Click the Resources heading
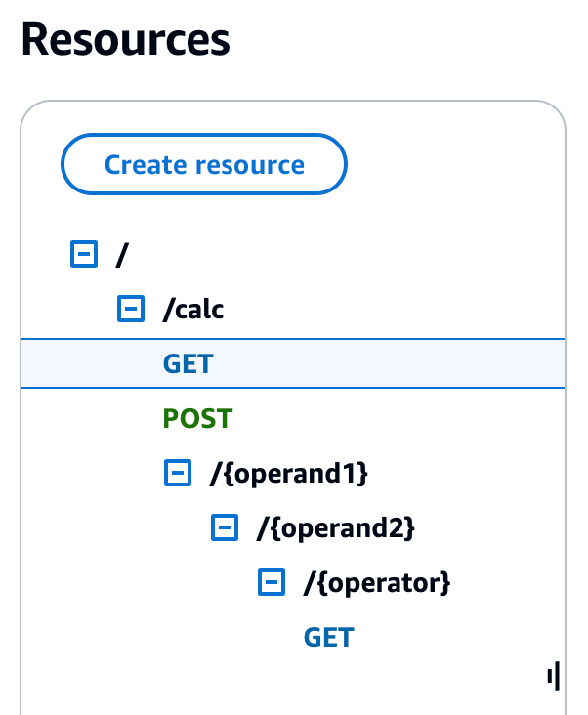The width and height of the screenshot is (588, 715). (x=125, y=40)
